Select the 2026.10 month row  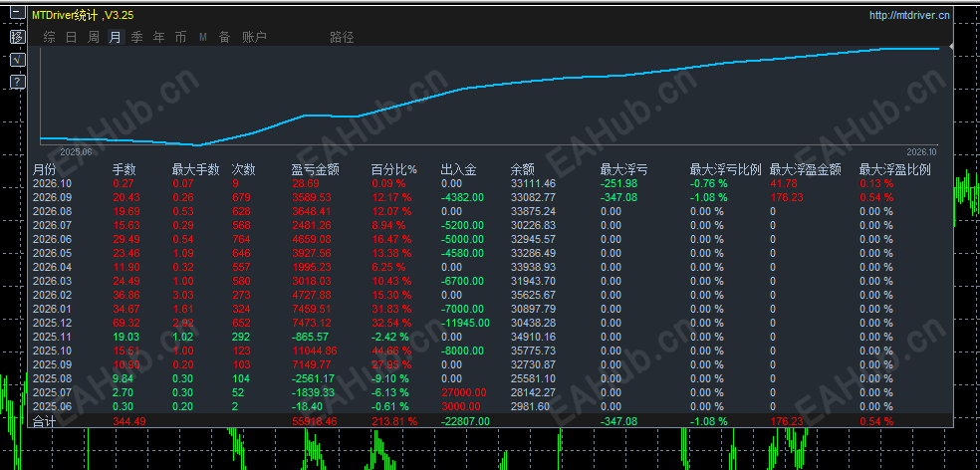(x=491, y=184)
